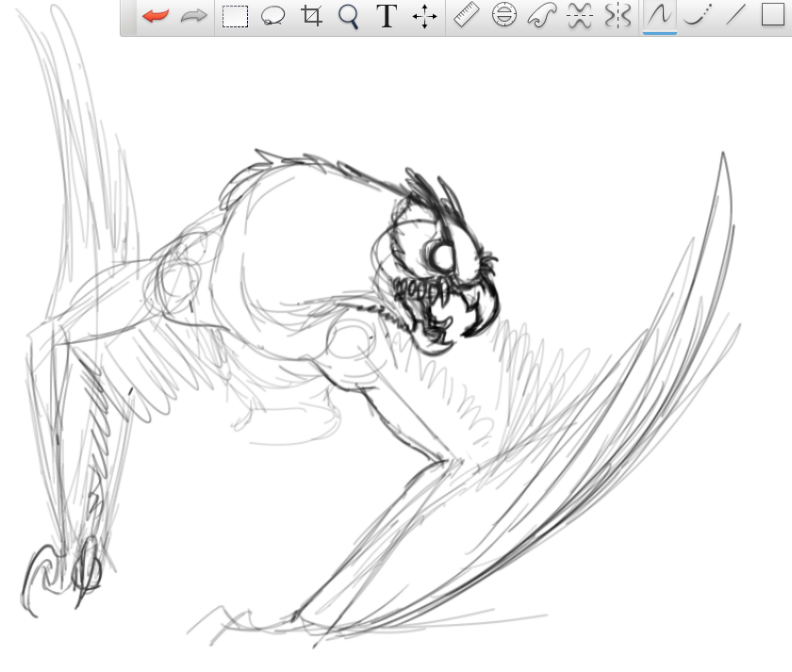792x672 pixels.
Task: Select the Predictive Stroke tool
Action: pos(698,15)
